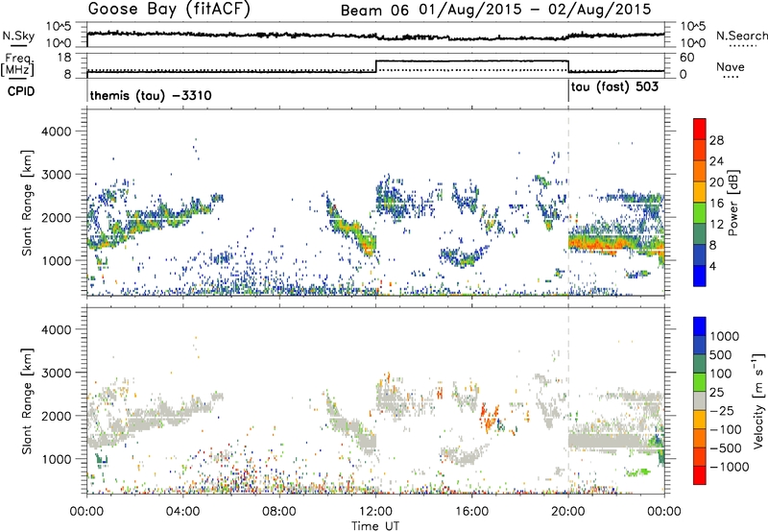
Task: Click the frequency step-up line at 12:00
Action: pos(375,66)
